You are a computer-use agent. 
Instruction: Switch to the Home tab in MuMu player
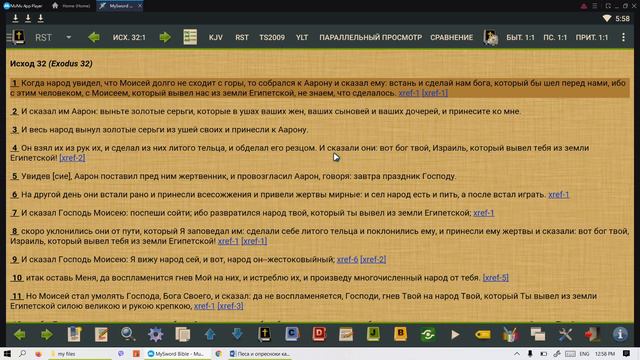(x=71, y=6)
